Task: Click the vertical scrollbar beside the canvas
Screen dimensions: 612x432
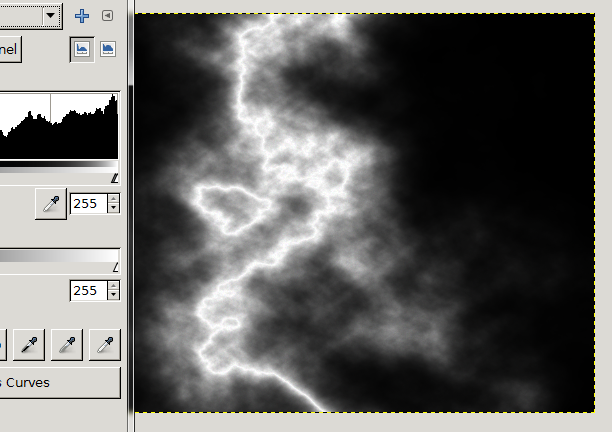Action: click(x=131, y=216)
